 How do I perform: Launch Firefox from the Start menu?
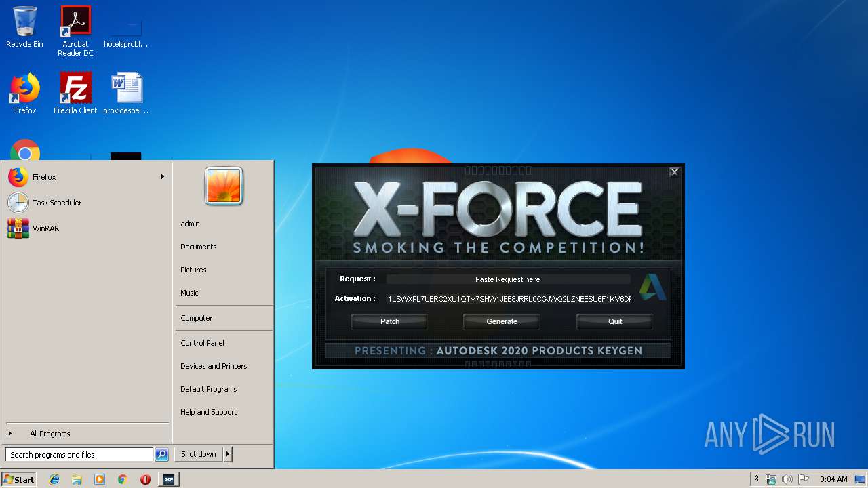pos(86,177)
